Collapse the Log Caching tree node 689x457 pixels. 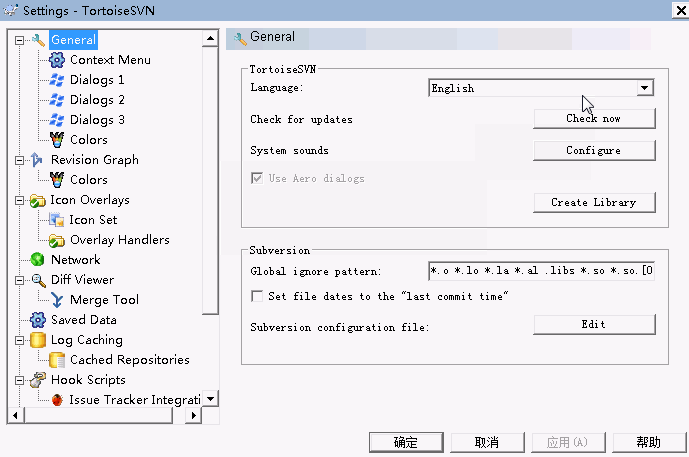click(x=19, y=341)
